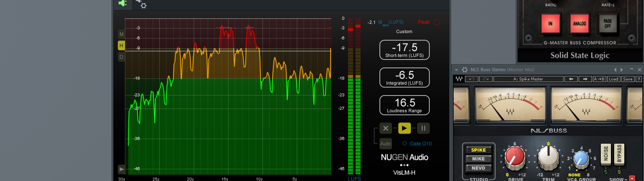Click the -2.1 max momentary value

click(371, 22)
